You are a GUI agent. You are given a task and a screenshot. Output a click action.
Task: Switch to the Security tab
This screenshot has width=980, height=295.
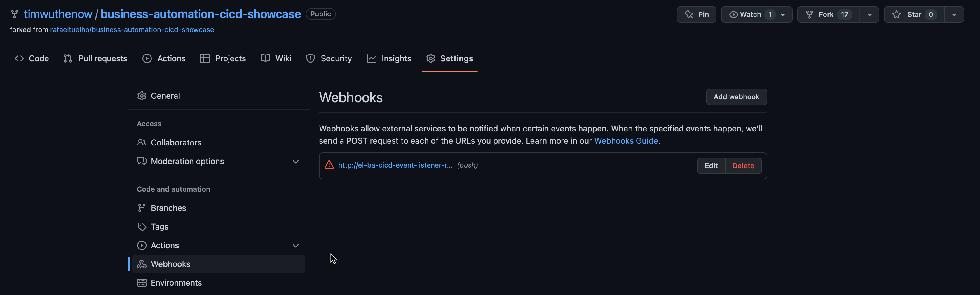[x=329, y=58]
